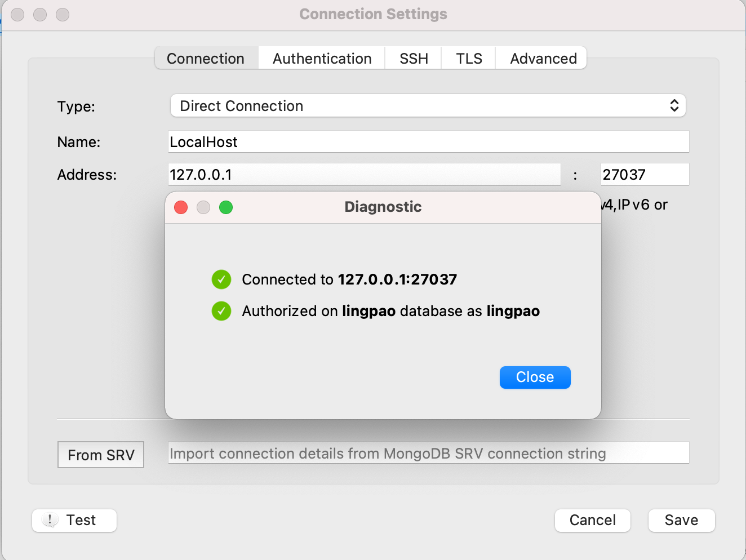This screenshot has width=746, height=560.
Task: Click the gray minimize dot on Diagnostic window
Action: click(203, 207)
